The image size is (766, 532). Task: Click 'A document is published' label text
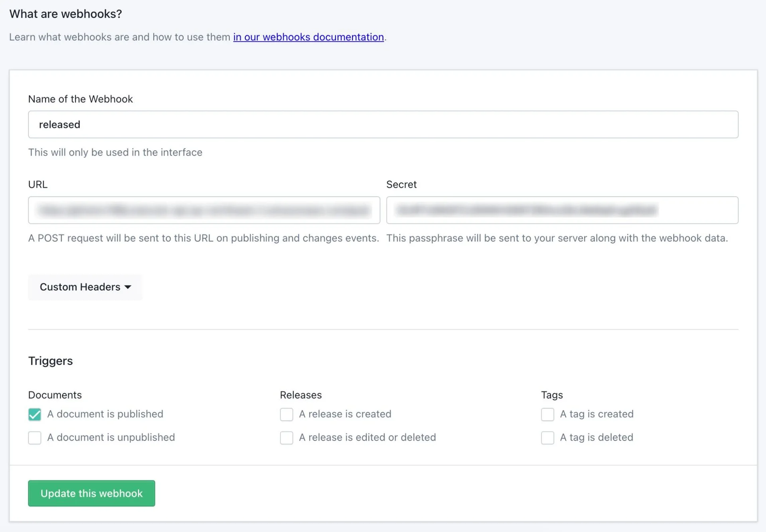point(105,414)
